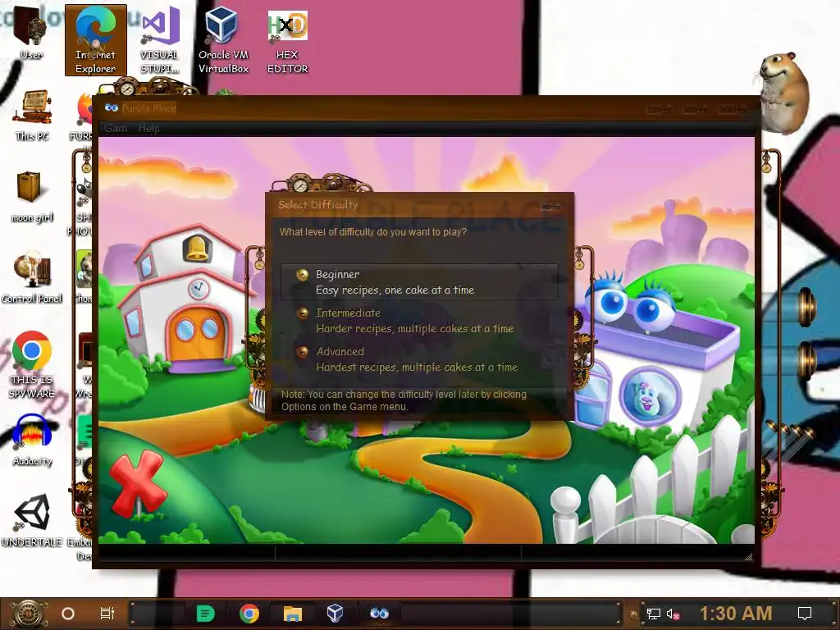This screenshot has width=840, height=630.
Task: Open the moon girl desktop folder
Action: point(32,197)
